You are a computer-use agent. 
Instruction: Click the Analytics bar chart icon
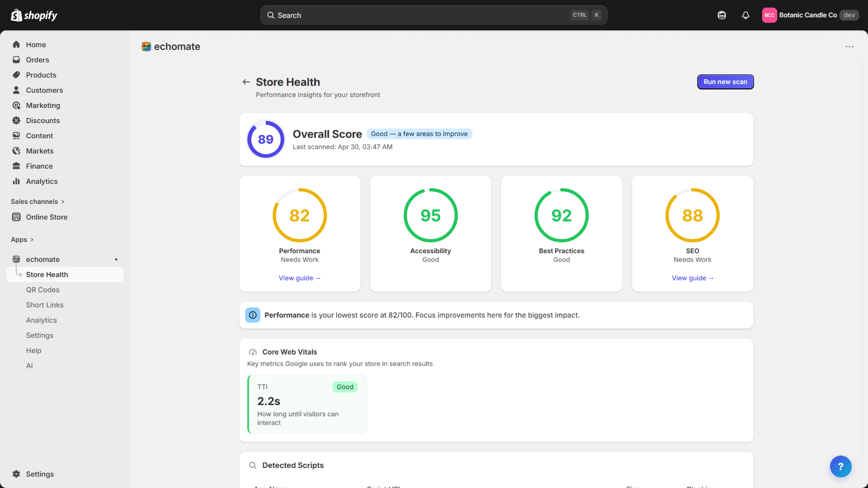[16, 181]
